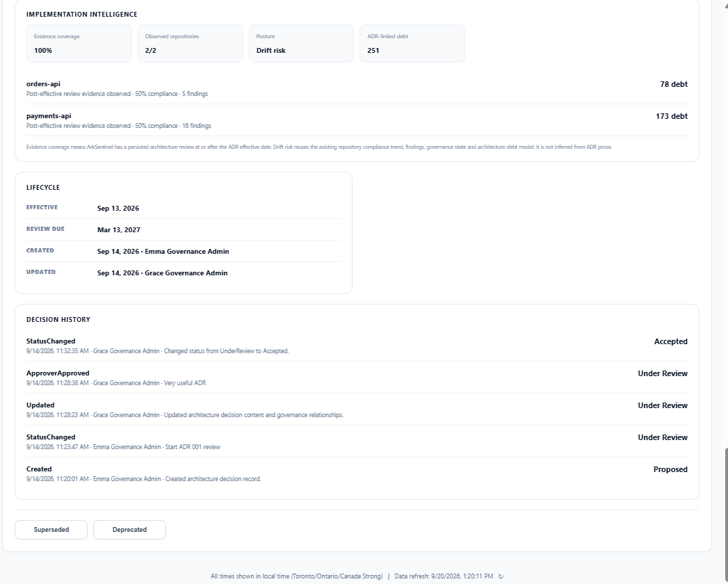Select the ApproverApproved history entry
Screen dimensions: 728x584
pyautogui.click(x=357, y=378)
